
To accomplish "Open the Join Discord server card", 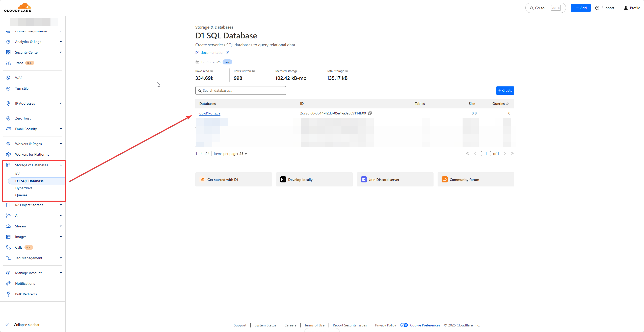I will click(x=395, y=179).
